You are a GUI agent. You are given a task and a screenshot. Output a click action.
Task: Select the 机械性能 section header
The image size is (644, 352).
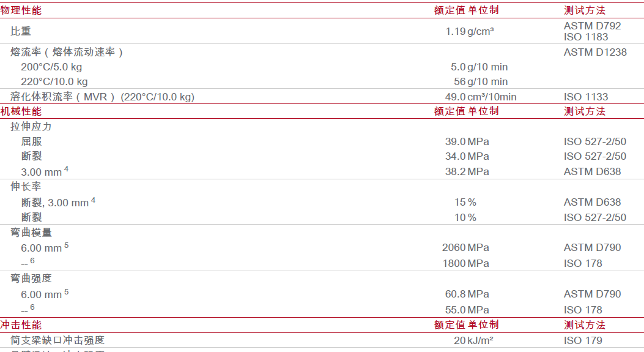21,111
